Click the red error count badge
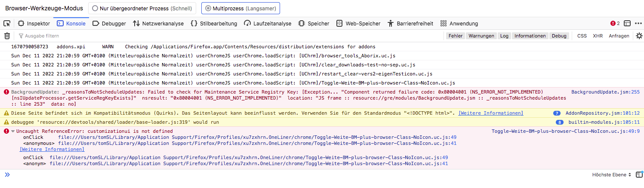The height and width of the screenshot is (188, 644). tap(615, 23)
